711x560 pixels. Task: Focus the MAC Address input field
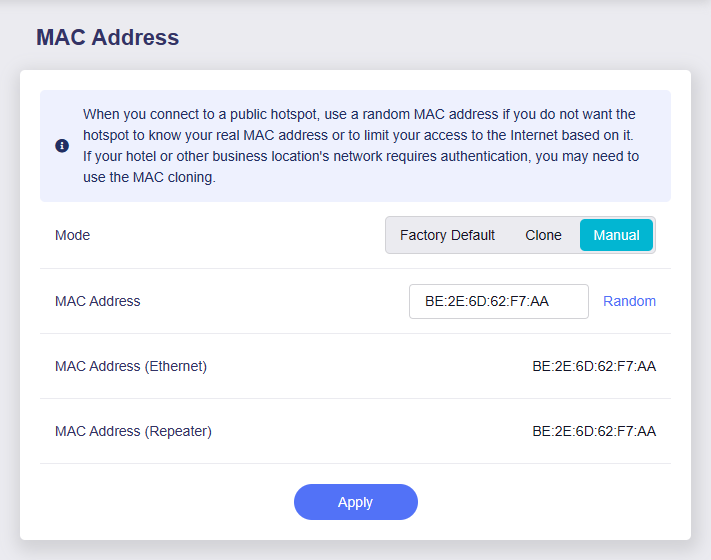coord(498,301)
